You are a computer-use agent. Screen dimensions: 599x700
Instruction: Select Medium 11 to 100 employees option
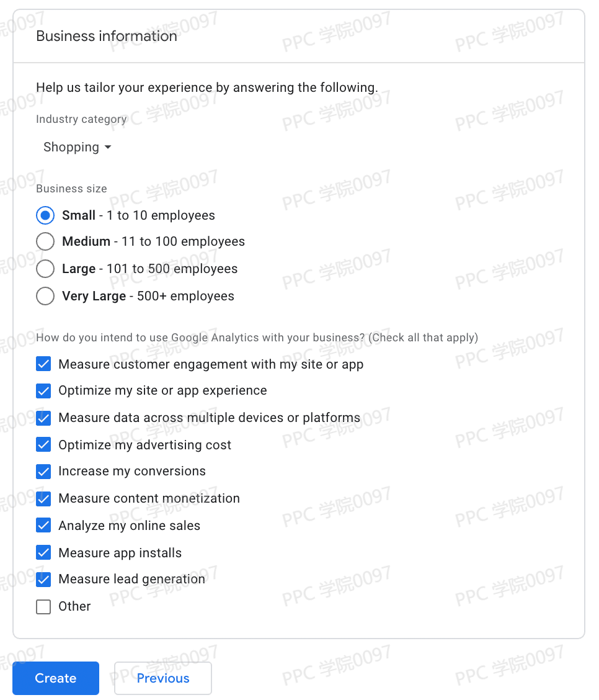[x=45, y=241]
